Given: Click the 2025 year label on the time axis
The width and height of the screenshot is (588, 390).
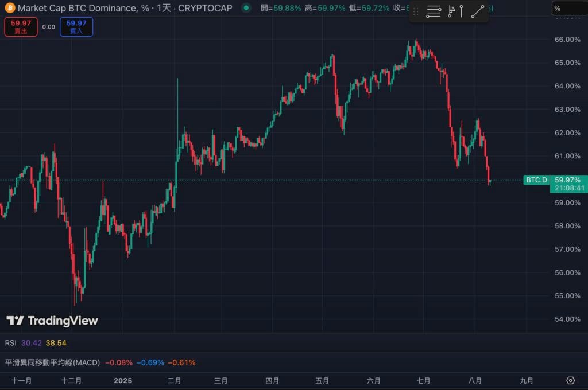Looking at the screenshot, I should (x=123, y=380).
